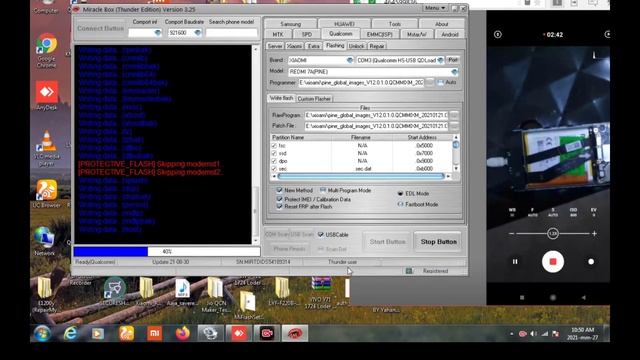Toggle the sec partition checkbox
640x360 pixels.
(274, 168)
